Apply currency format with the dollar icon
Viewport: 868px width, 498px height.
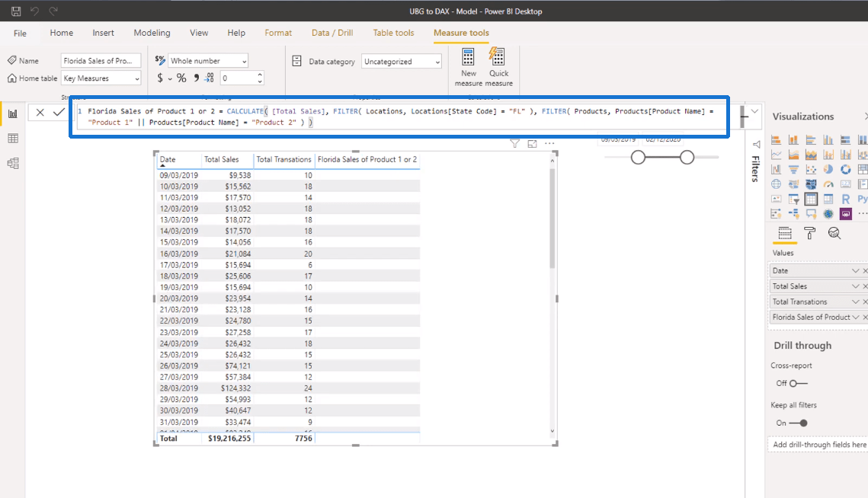pos(160,78)
